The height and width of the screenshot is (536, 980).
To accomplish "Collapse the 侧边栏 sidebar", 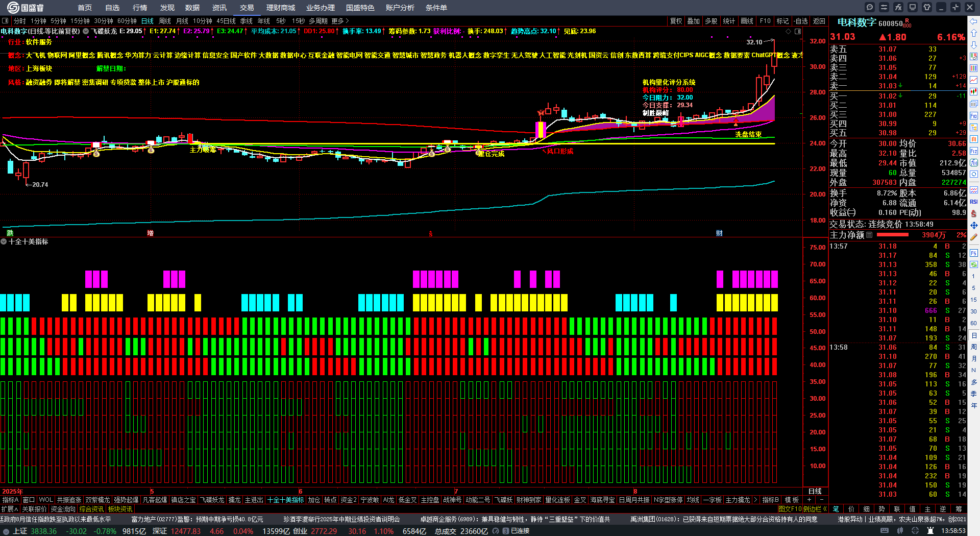I will coord(815,509).
